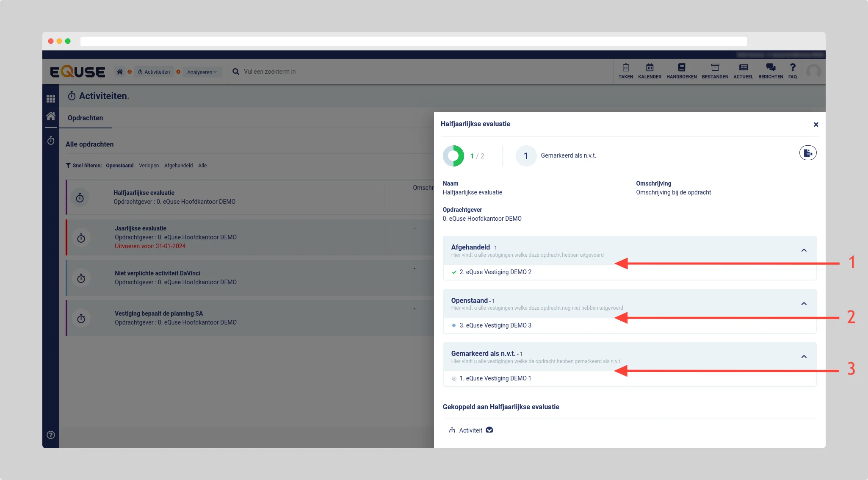Collapse the Openstaand section
Viewport: 868px width, 480px height.
point(804,304)
